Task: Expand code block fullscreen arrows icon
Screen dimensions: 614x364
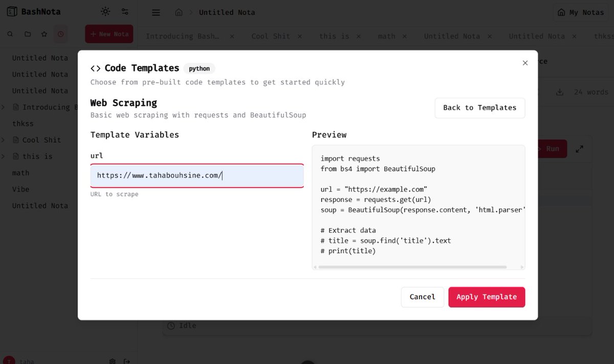Action: [x=580, y=149]
